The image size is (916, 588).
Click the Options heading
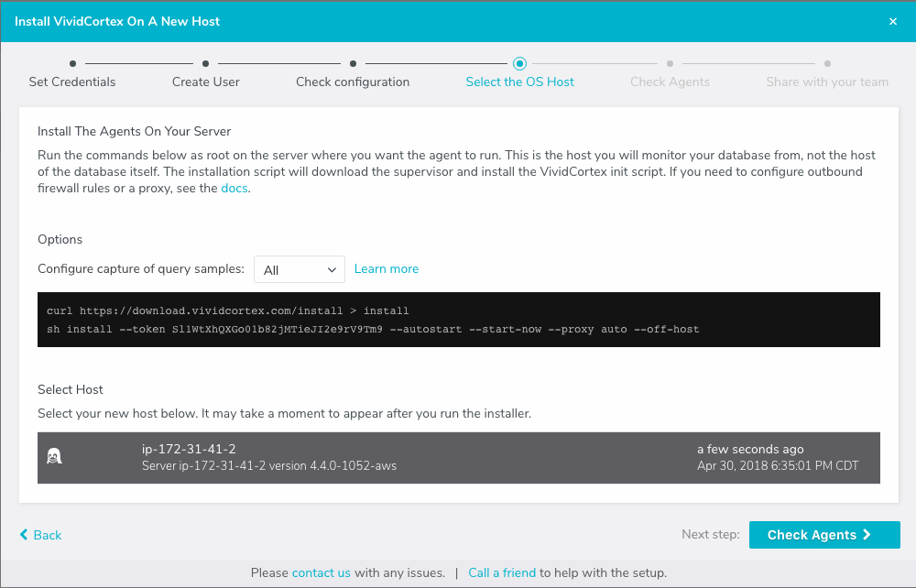(60, 239)
